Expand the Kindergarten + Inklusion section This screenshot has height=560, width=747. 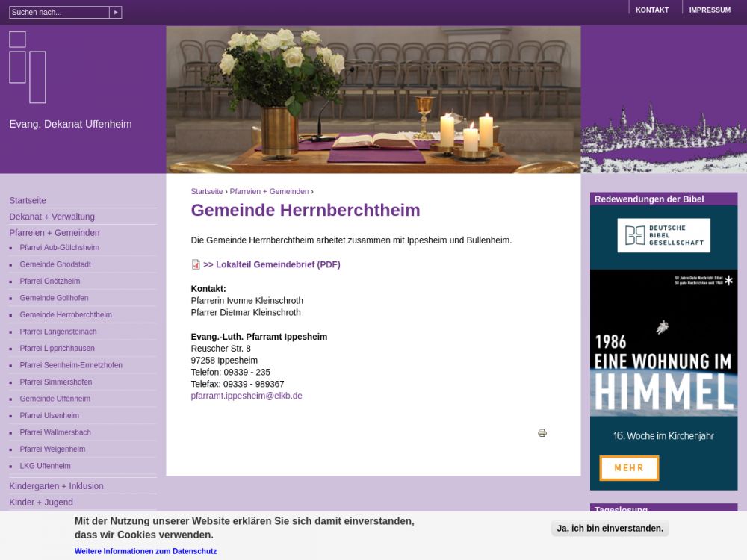point(56,486)
